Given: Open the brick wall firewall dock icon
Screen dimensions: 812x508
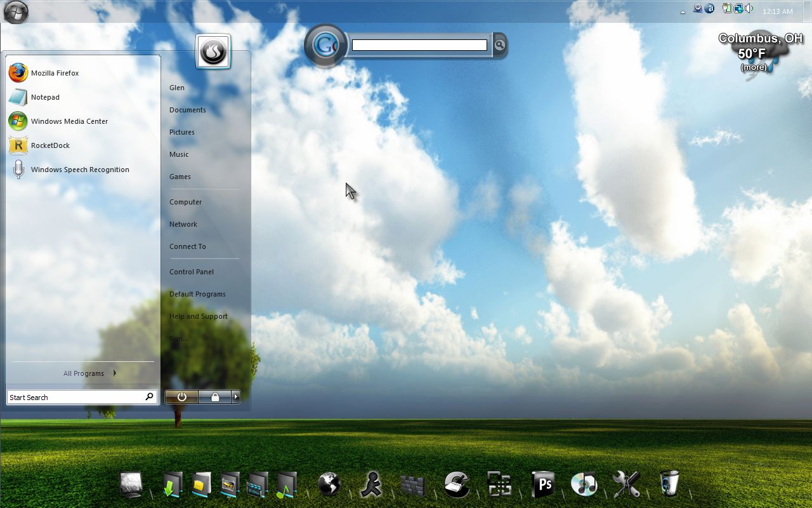Looking at the screenshot, I should coord(412,486).
